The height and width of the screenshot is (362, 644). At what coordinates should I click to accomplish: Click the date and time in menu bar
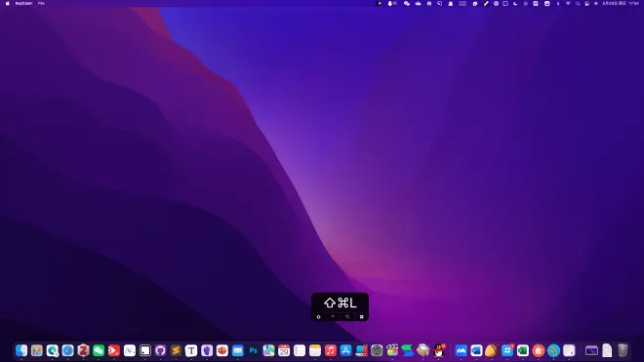pyautogui.click(x=621, y=3)
